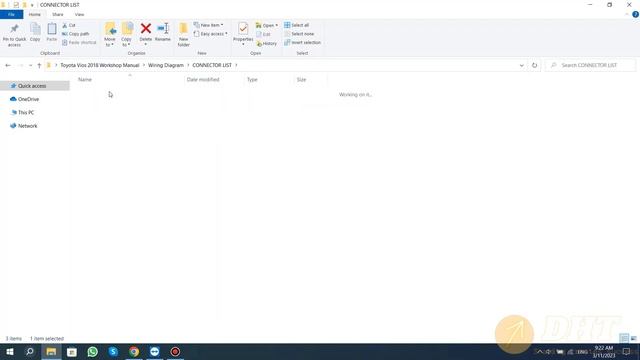The height and width of the screenshot is (360, 640).
Task: Go back with the Back arrow
Action: [x=8, y=65]
